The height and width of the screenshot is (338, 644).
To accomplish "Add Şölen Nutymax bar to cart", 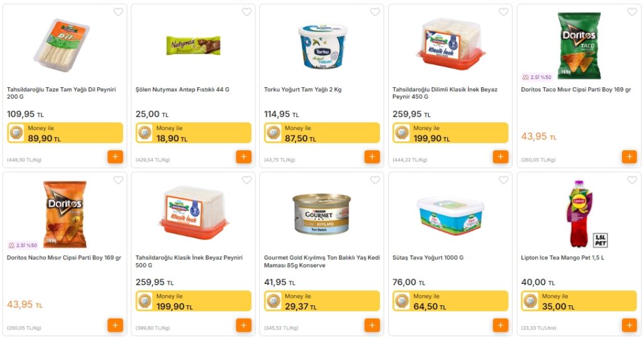I will pos(243,156).
